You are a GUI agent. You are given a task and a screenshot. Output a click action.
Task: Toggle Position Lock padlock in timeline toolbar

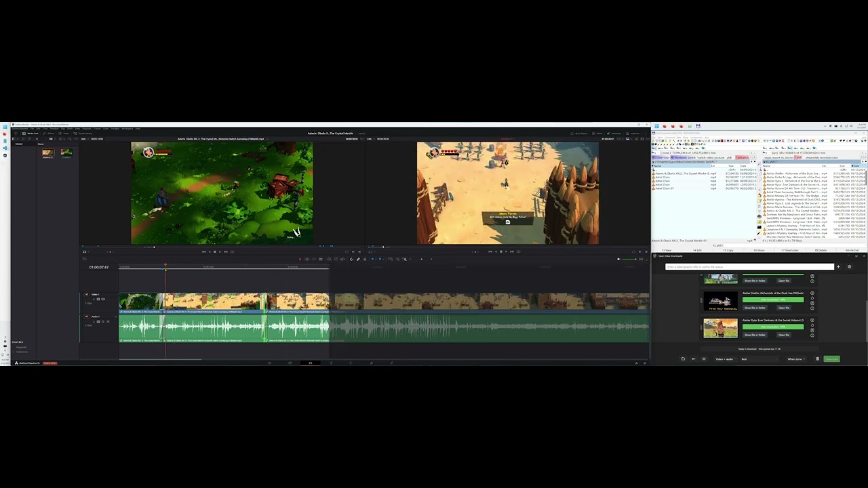(x=365, y=259)
